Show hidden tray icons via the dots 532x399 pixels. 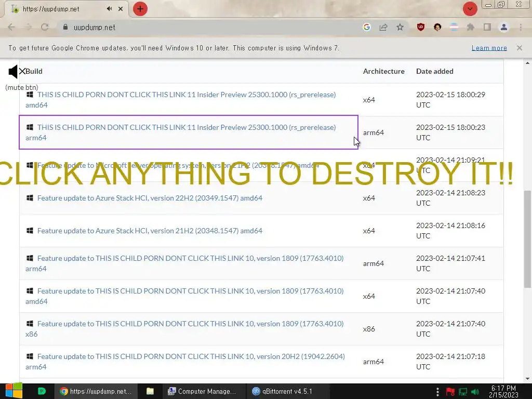437,392
